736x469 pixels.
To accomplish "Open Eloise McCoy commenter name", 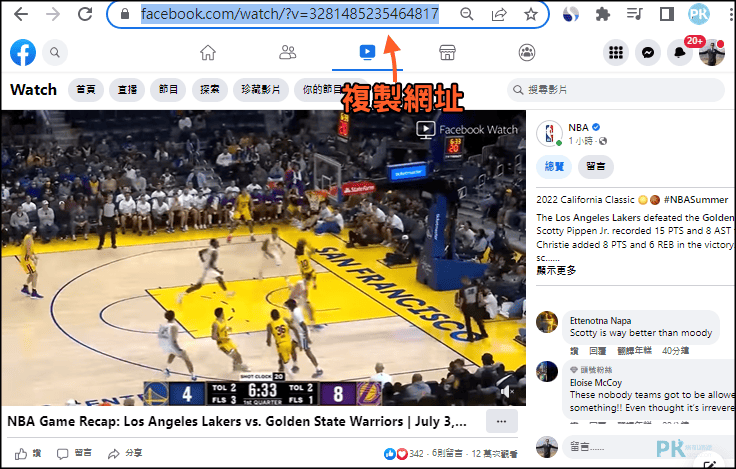I will (x=596, y=383).
